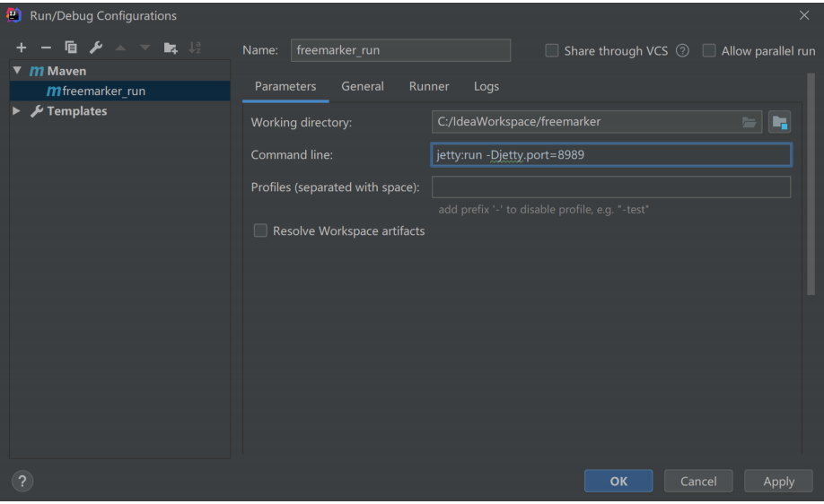Move configuration up arrow

[x=120, y=48]
